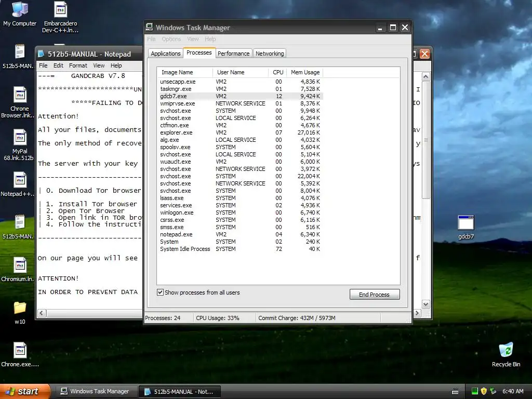Open Notepad Format menu
This screenshot has width=532, height=399.
[78, 65]
